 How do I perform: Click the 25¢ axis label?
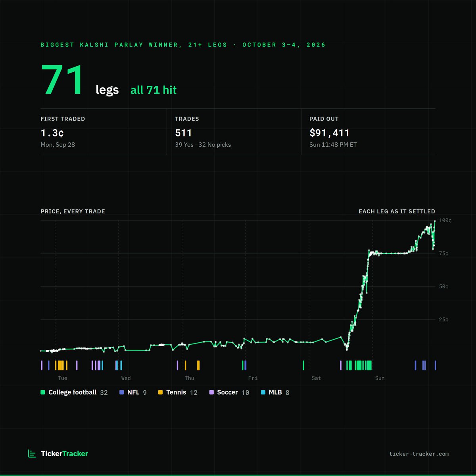click(443, 320)
